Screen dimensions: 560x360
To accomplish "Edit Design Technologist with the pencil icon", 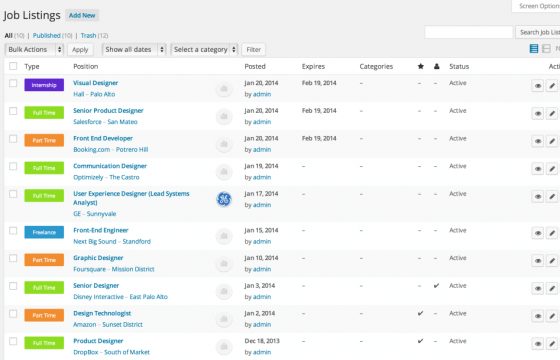I will [552, 316].
